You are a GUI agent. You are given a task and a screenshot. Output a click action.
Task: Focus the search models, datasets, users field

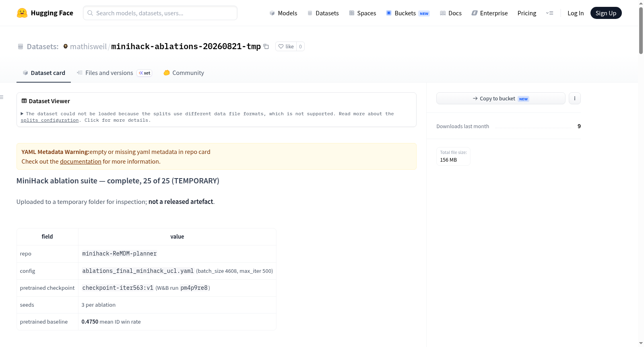click(160, 13)
